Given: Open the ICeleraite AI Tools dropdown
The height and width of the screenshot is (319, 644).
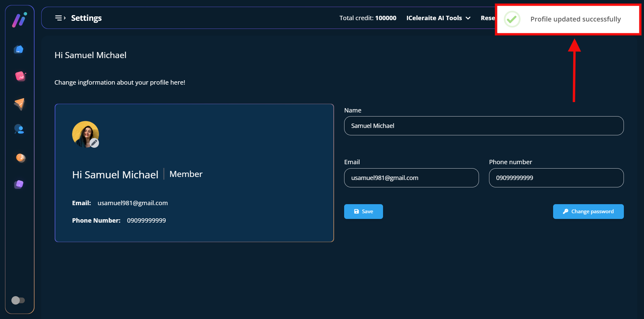Looking at the screenshot, I should click(434, 18).
